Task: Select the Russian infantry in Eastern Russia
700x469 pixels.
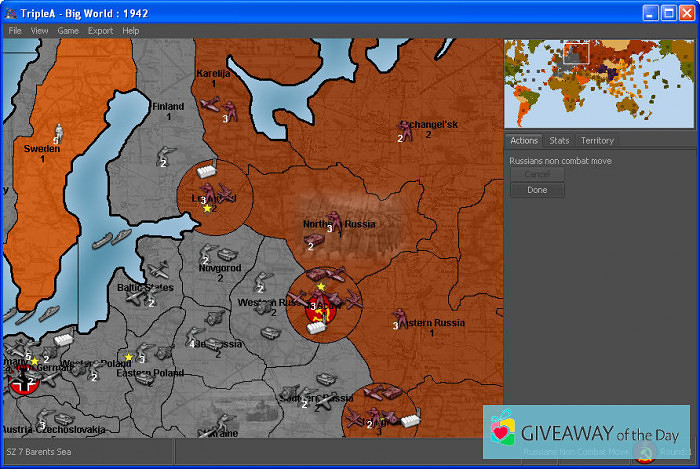Action: coord(402,317)
